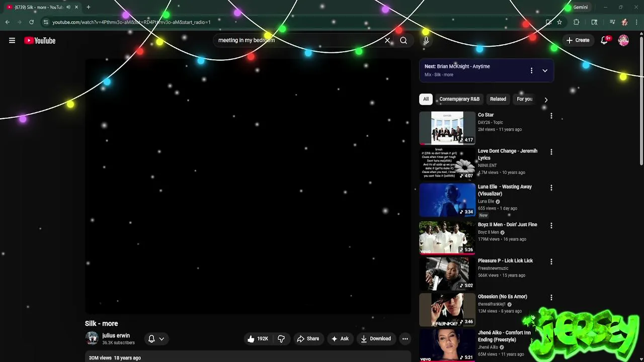644x362 pixels.
Task: Open the browser extensions puzzle icon
Action: click(x=577, y=22)
